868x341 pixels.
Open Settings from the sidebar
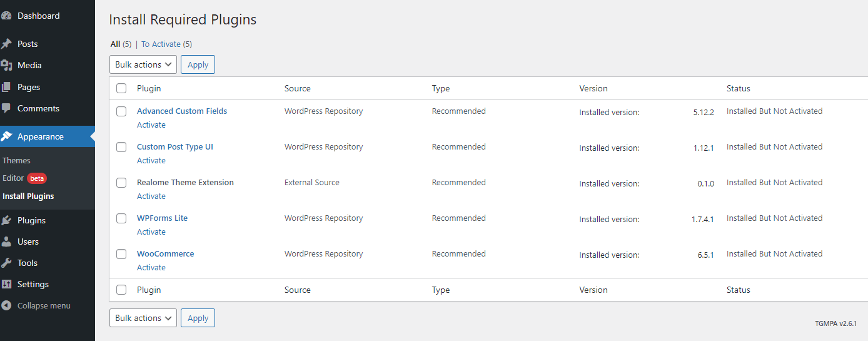[x=33, y=284]
